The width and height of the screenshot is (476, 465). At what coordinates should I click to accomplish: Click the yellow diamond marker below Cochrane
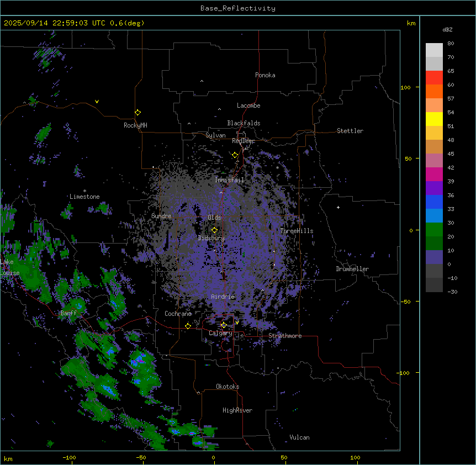(188, 326)
